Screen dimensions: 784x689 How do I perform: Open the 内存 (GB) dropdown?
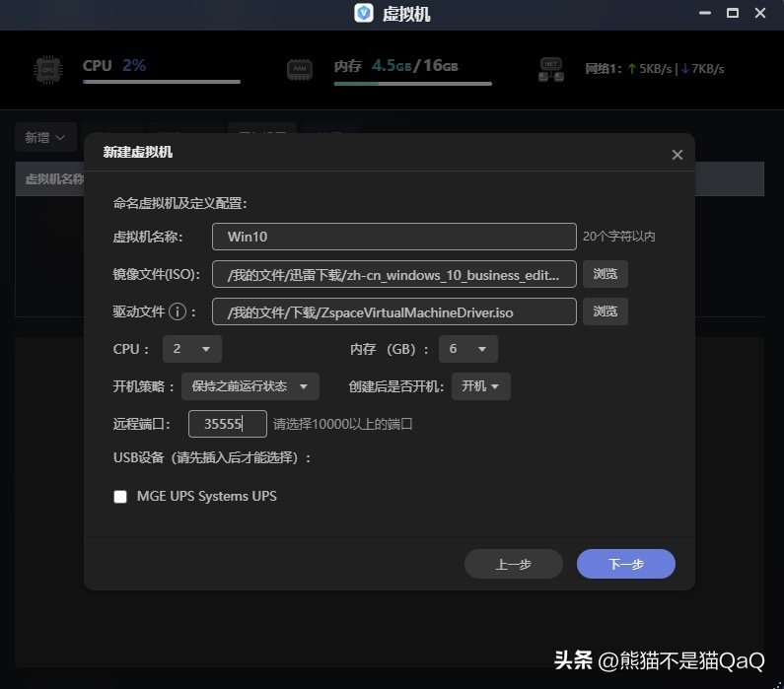[468, 349]
